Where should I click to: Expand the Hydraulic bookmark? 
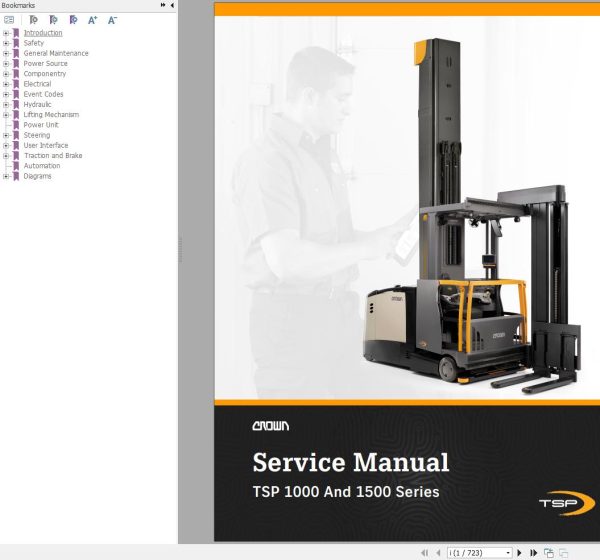click(x=6, y=104)
